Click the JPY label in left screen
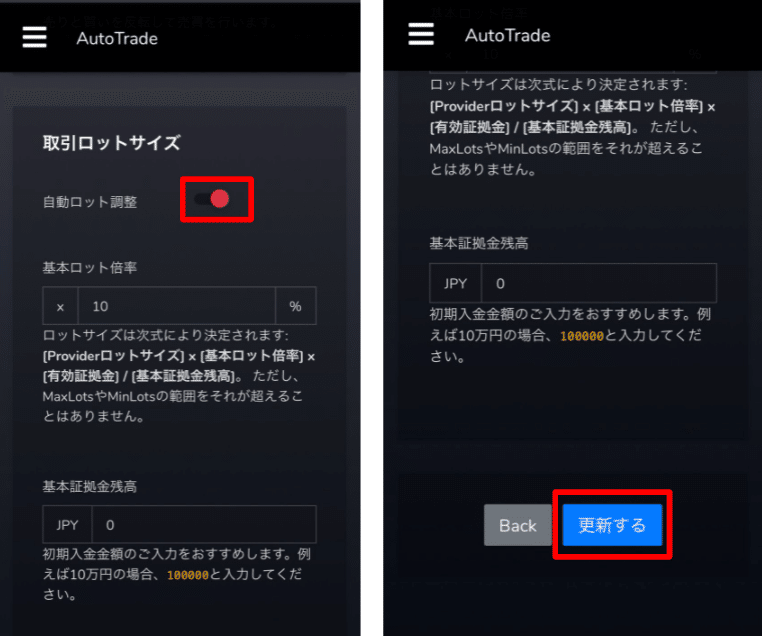Screen dimensions: 762x636 (67, 525)
